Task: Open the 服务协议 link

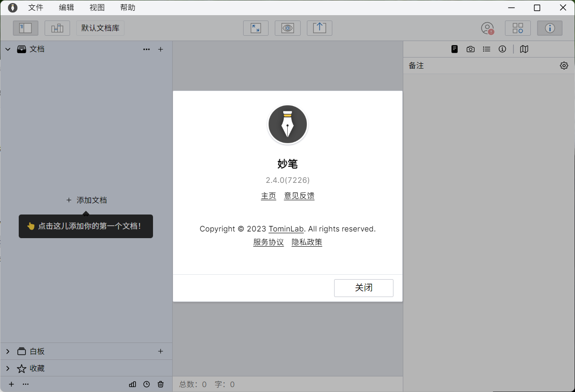Action: (x=269, y=242)
